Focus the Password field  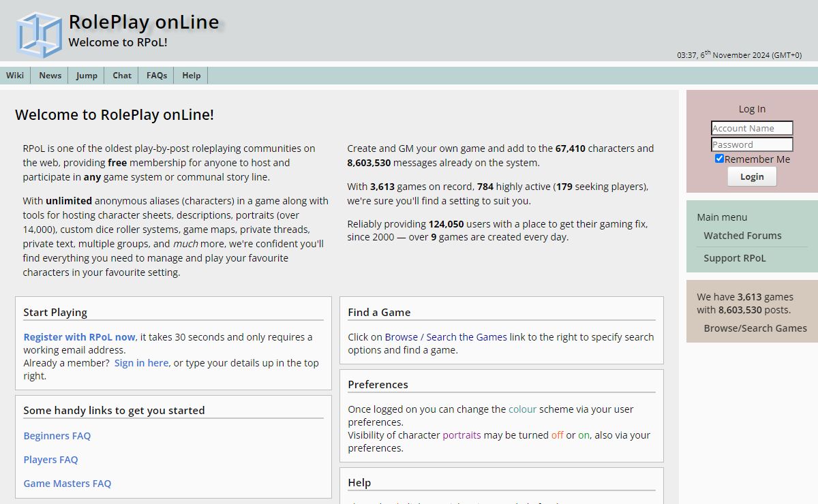tap(752, 144)
